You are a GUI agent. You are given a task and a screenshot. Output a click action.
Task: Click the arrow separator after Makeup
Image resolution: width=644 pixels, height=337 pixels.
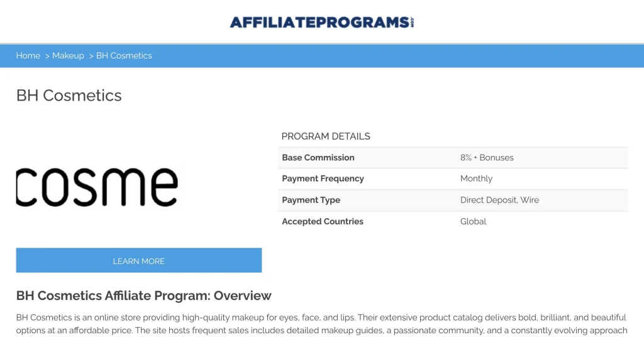click(91, 56)
